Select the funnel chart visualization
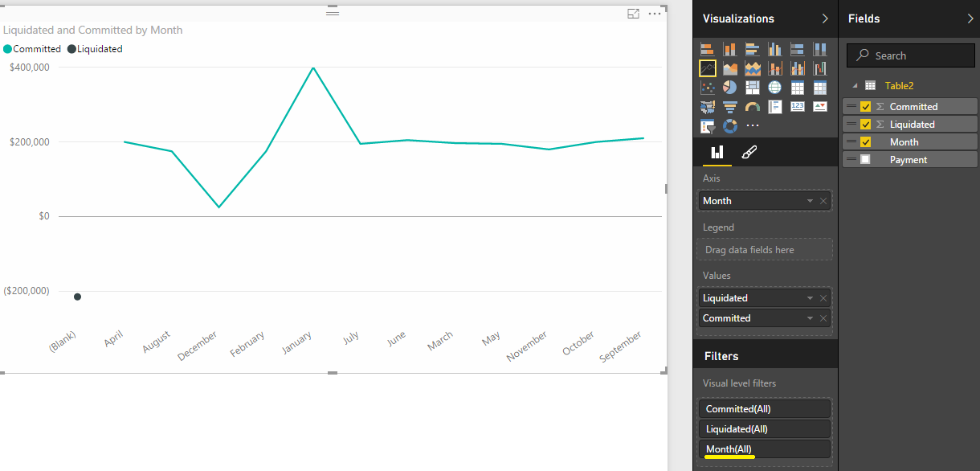Image resolution: width=980 pixels, height=471 pixels. pyautogui.click(x=730, y=107)
